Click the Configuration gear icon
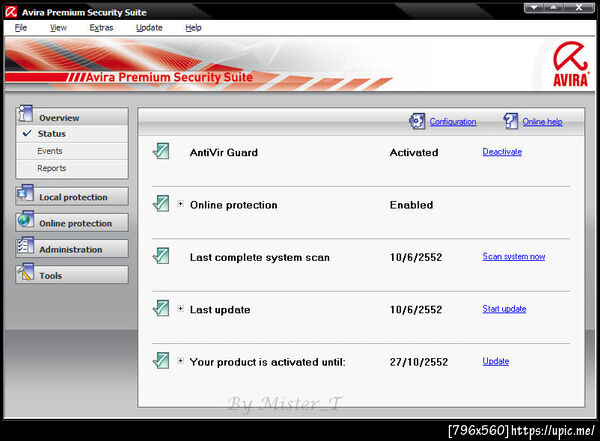Screen dimensions: 600x441 click(417, 121)
